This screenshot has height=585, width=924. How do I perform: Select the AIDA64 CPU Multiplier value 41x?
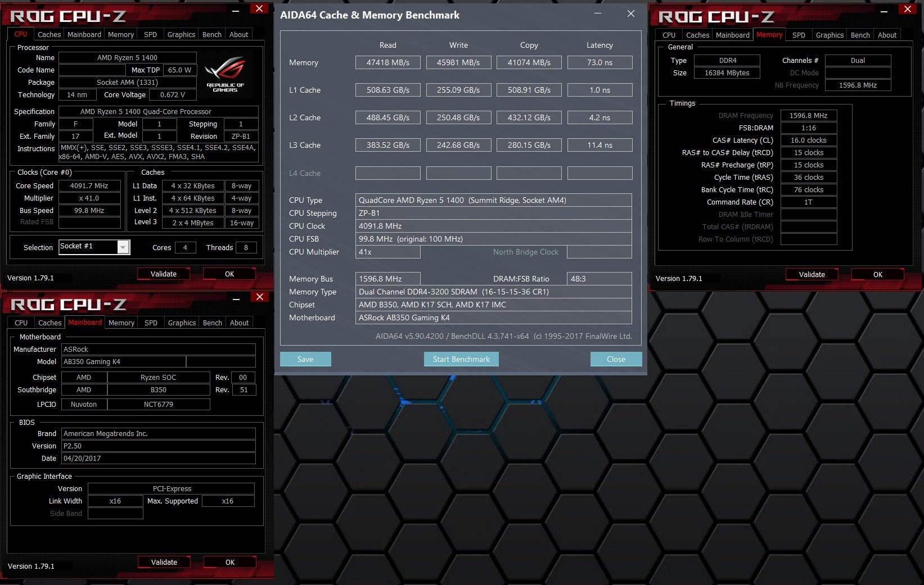pyautogui.click(x=388, y=252)
